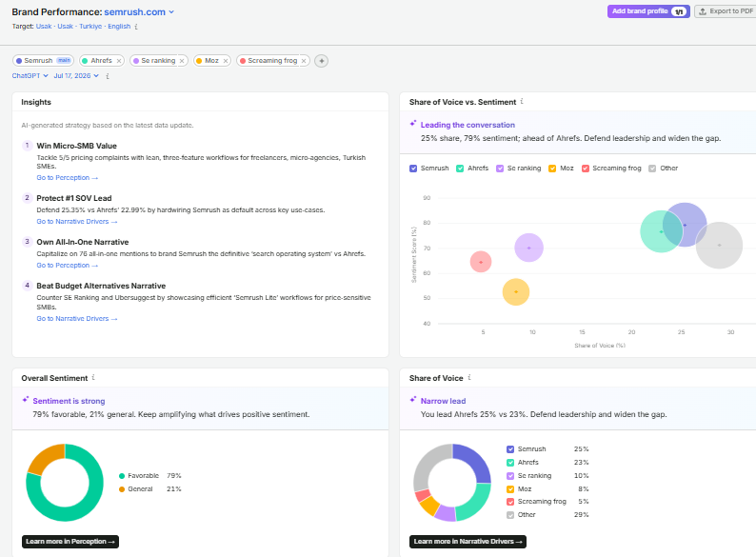Open info icon next to Target location

pyautogui.click(x=136, y=27)
